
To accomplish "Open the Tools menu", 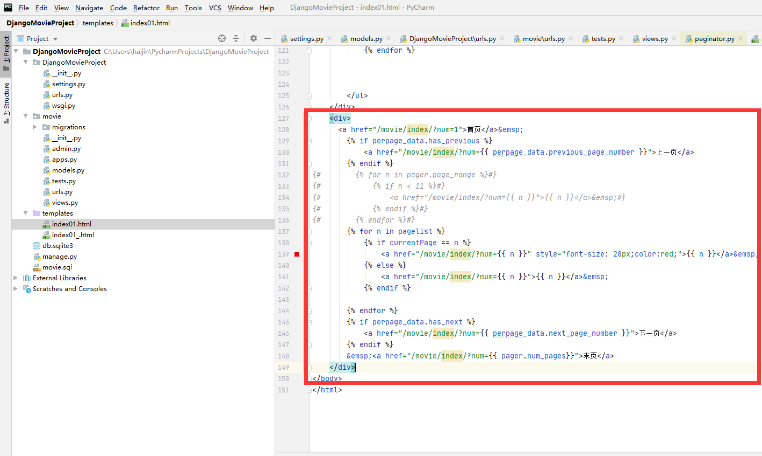I will click(193, 8).
